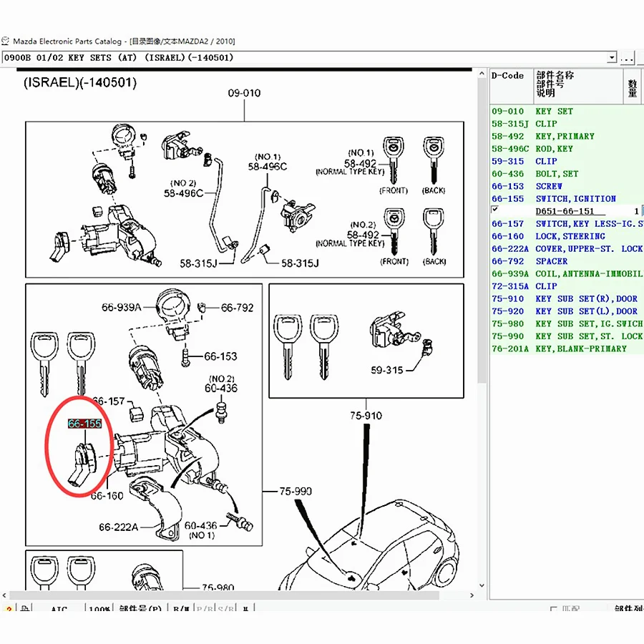Click the car body illustration
The width and height of the screenshot is (644, 644).
(369, 546)
